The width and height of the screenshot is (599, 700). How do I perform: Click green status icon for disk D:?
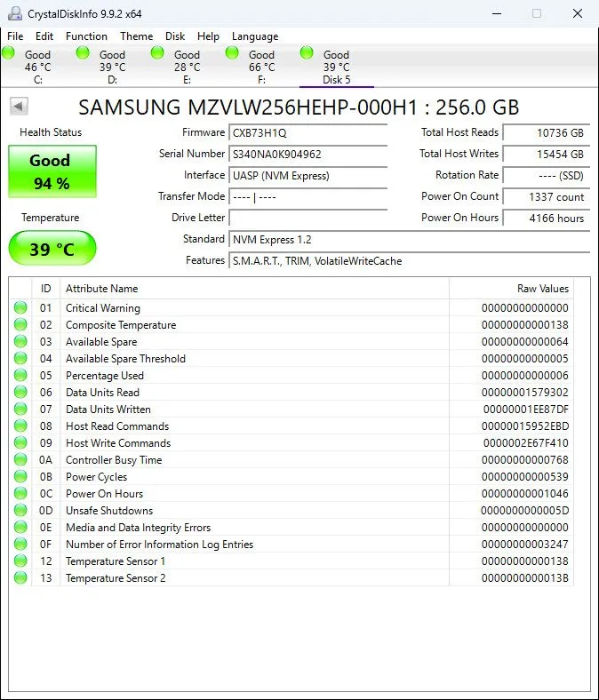tap(83, 53)
